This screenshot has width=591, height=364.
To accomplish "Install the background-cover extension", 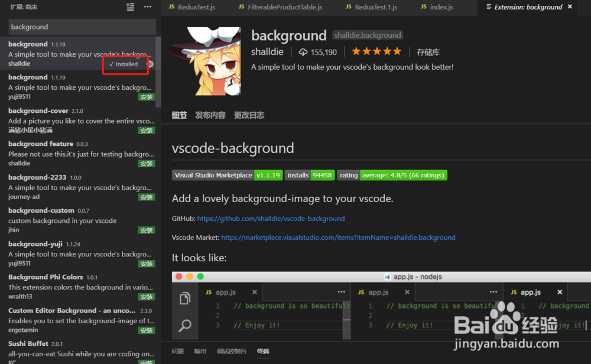I will point(146,131).
